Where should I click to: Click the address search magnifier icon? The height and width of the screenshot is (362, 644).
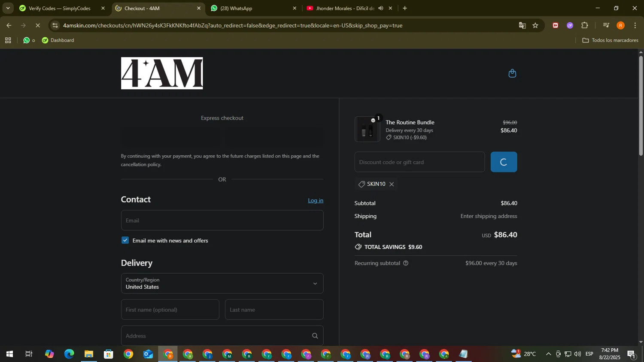(x=315, y=336)
